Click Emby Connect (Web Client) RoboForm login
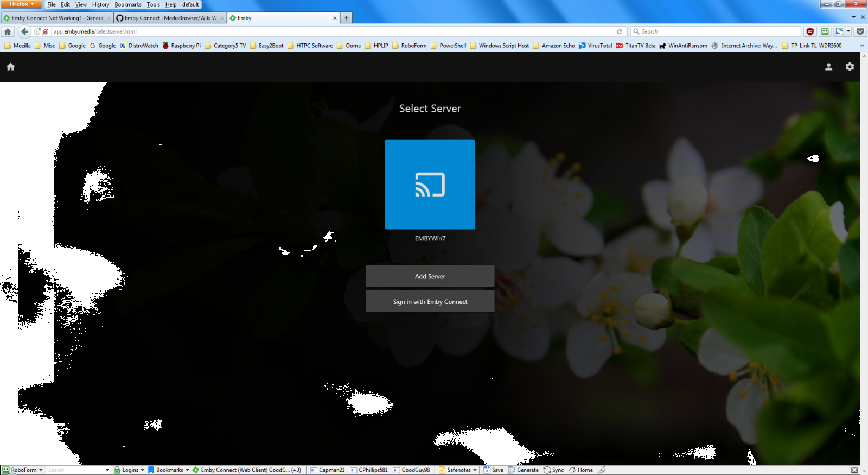 point(247,470)
